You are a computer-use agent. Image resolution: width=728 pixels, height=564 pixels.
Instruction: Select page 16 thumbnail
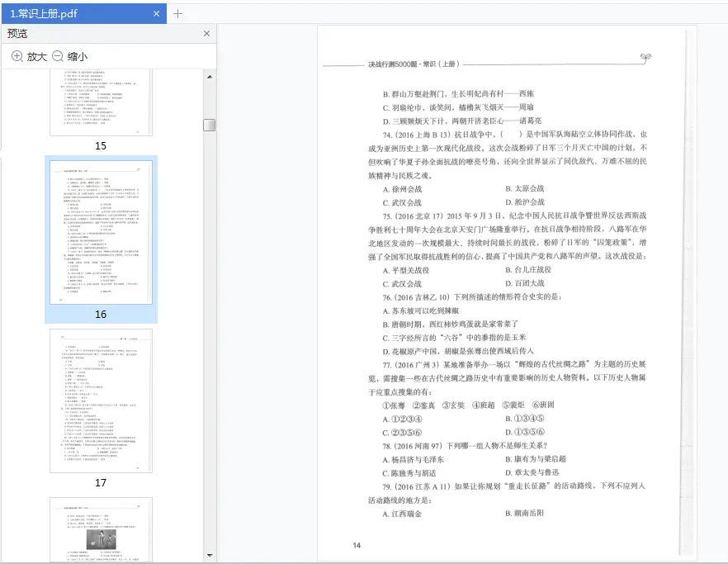click(101, 232)
